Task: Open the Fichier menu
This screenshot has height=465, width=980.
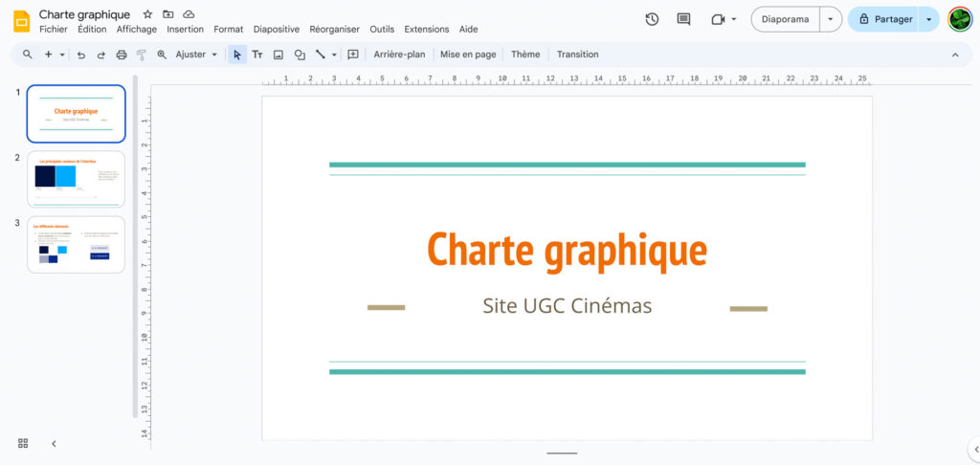Action: 54,30
